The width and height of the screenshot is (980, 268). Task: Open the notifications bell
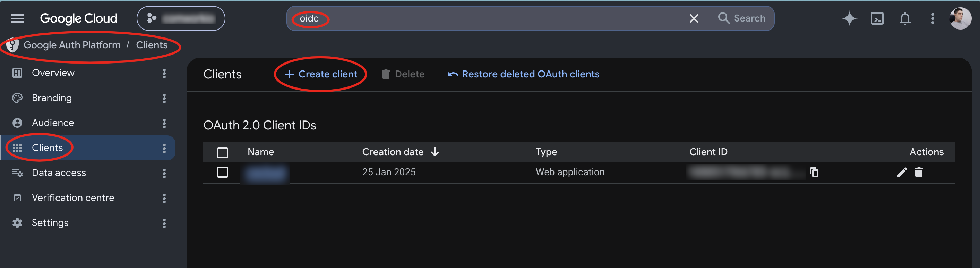pos(905,18)
